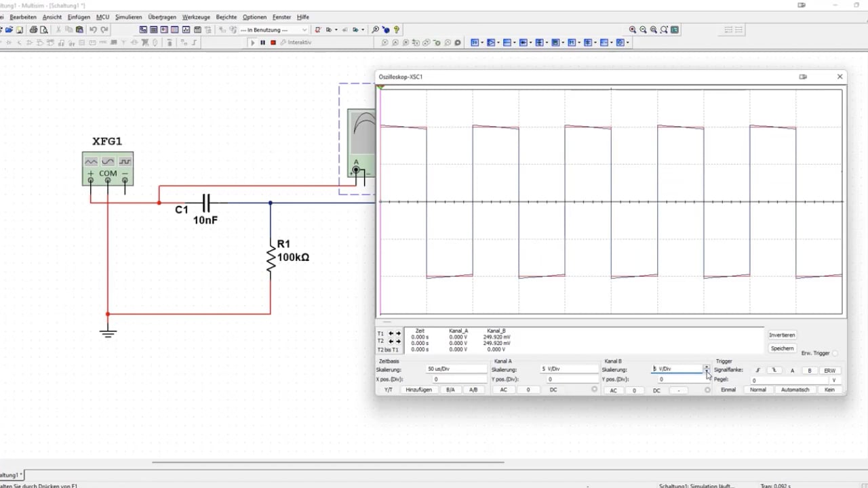Click the Speichern button in oscilloscope
Image resolution: width=868 pixels, height=488 pixels.
click(782, 348)
